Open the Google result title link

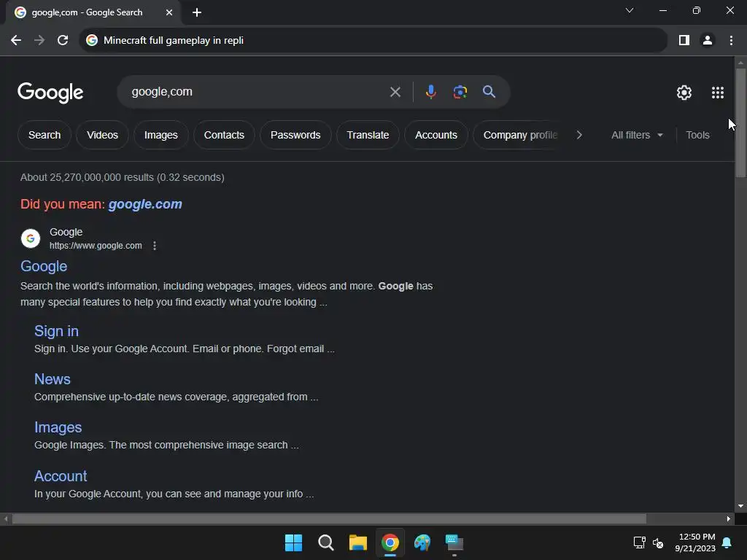coord(44,266)
